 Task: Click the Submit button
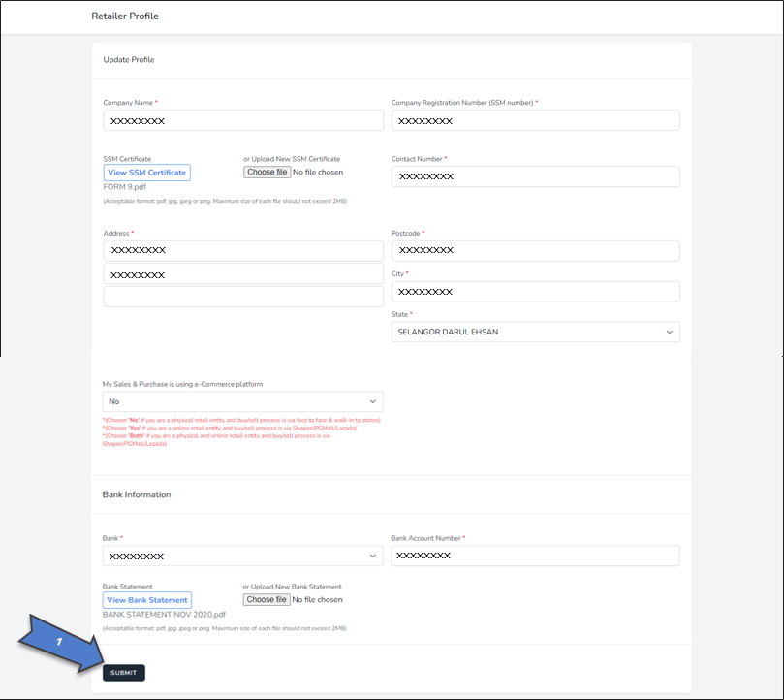coord(123,673)
